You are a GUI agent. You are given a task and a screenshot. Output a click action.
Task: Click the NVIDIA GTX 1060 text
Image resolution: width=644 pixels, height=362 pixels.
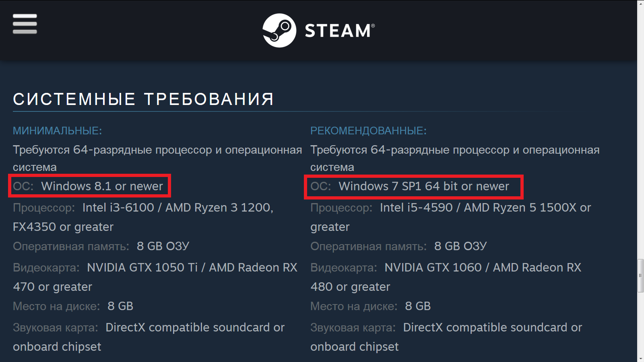tap(433, 267)
